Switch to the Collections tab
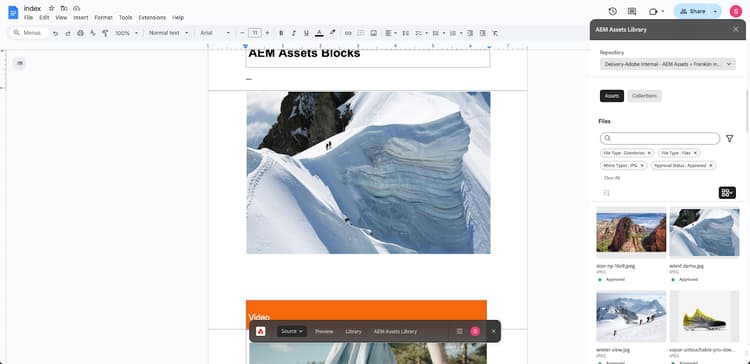750x364 pixels. pos(644,96)
